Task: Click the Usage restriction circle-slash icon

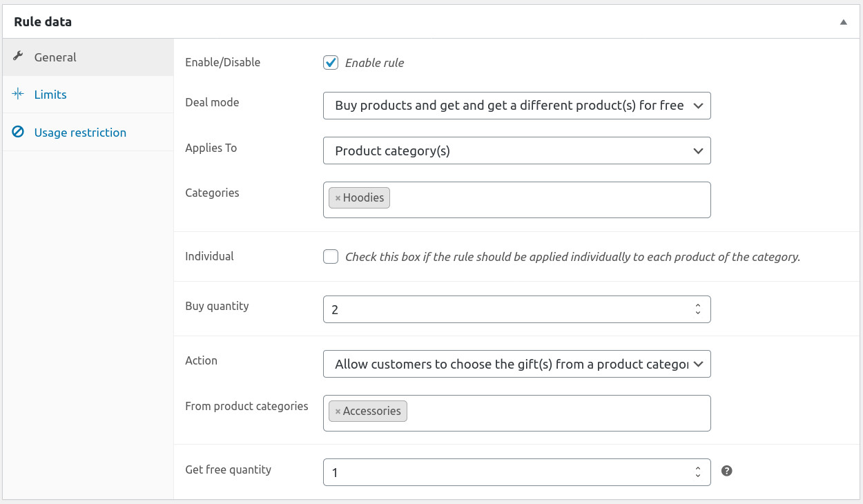Action: click(19, 132)
